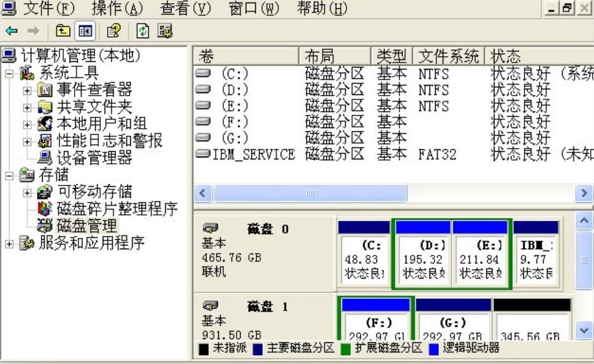Expand the 可移动存储 node
594x364 pixels.
27,193
